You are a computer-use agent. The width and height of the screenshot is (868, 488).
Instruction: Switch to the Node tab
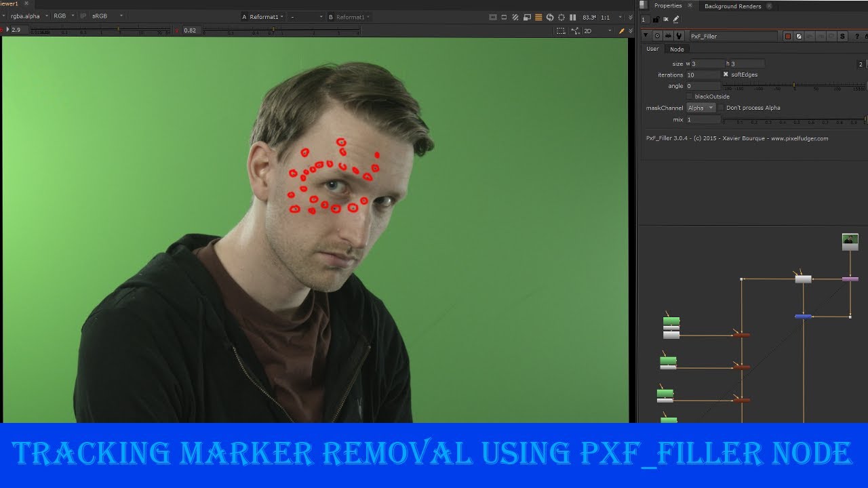pyautogui.click(x=677, y=49)
